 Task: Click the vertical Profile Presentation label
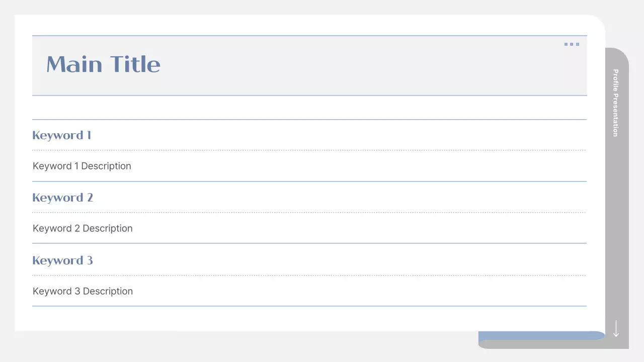615,103
